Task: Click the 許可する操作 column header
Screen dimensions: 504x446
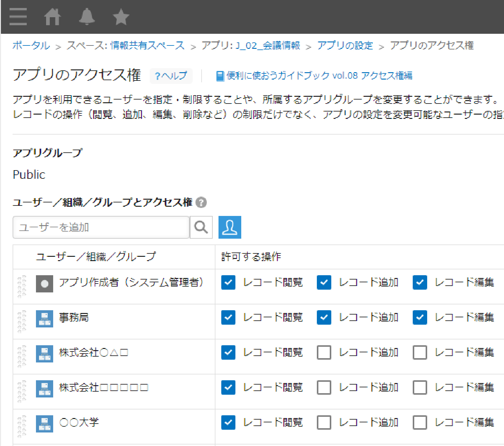Action: [251, 257]
